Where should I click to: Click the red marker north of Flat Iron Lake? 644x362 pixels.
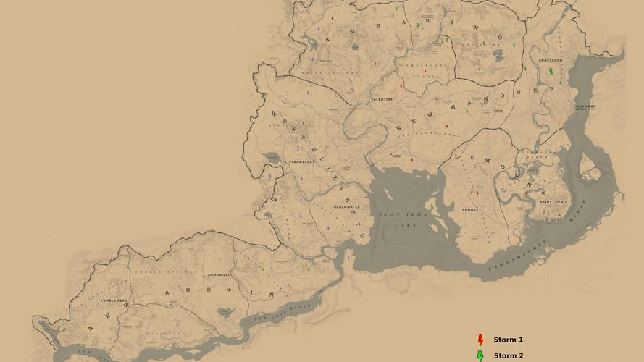pyautogui.click(x=411, y=159)
